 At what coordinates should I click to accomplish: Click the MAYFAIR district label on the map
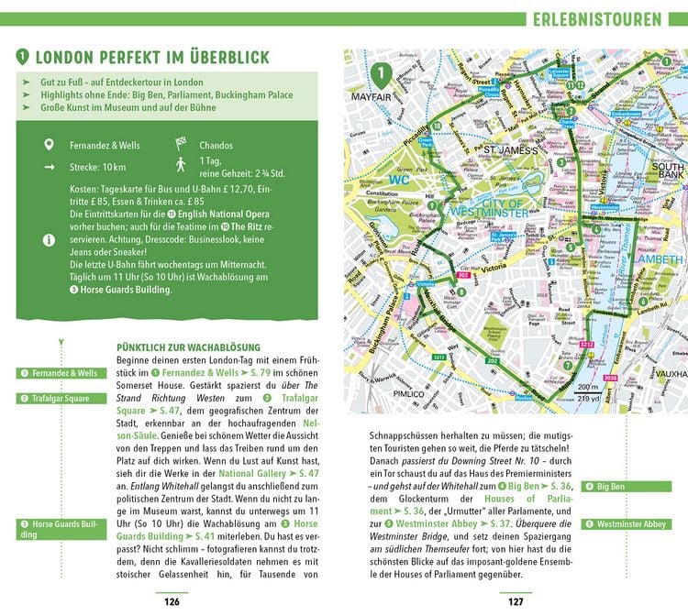[372, 97]
